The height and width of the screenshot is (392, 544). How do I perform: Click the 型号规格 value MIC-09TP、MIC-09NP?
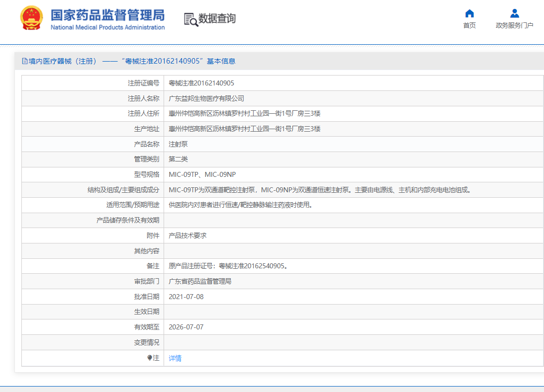point(207,174)
